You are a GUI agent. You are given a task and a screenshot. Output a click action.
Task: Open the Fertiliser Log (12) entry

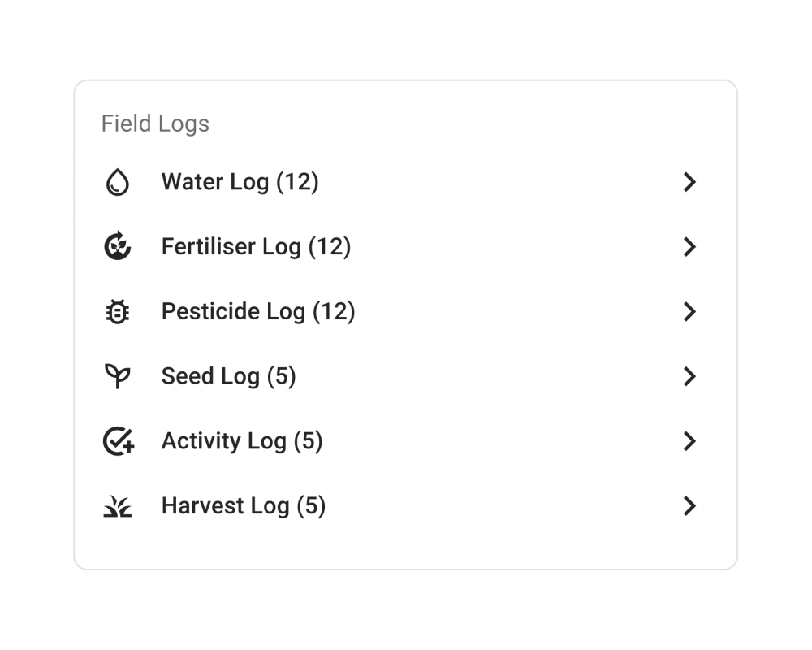pos(405,247)
